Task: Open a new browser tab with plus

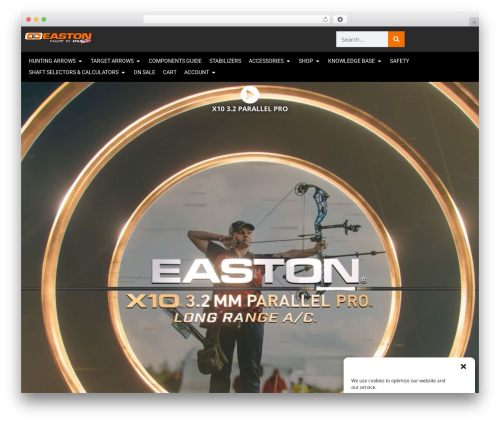Action: pyautogui.click(x=474, y=22)
